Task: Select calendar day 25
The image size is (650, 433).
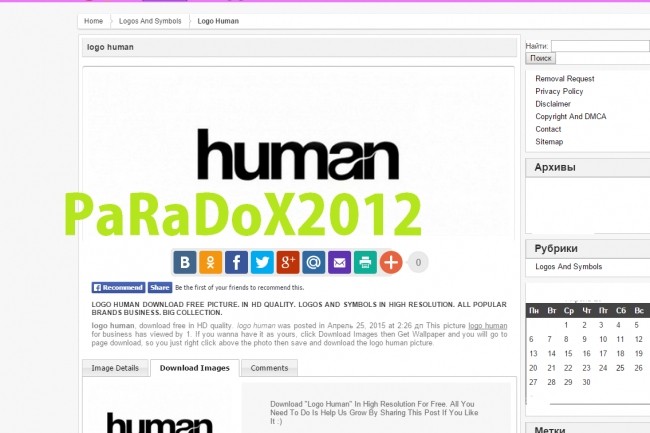Action: (620, 368)
